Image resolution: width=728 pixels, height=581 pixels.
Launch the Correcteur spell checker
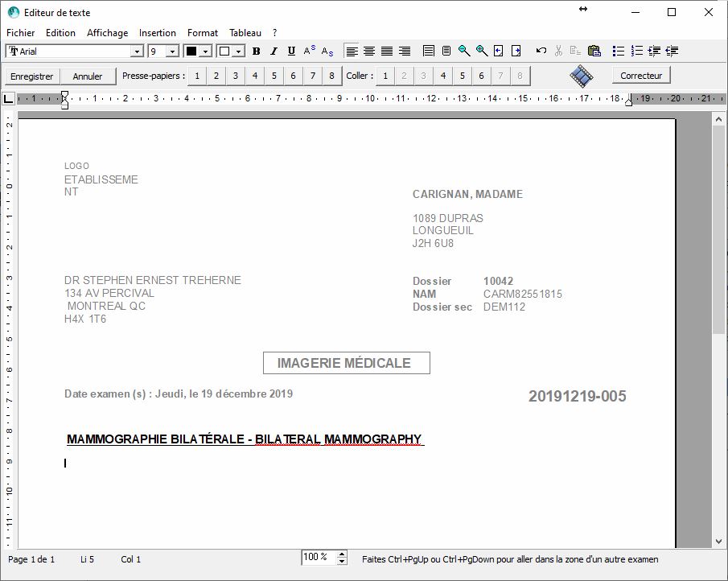pyautogui.click(x=641, y=76)
